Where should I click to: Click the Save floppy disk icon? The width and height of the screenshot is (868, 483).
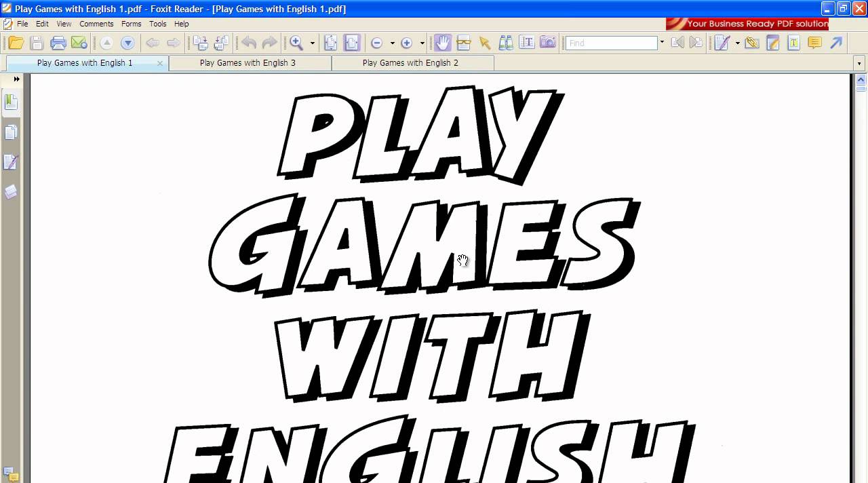pyautogui.click(x=37, y=43)
